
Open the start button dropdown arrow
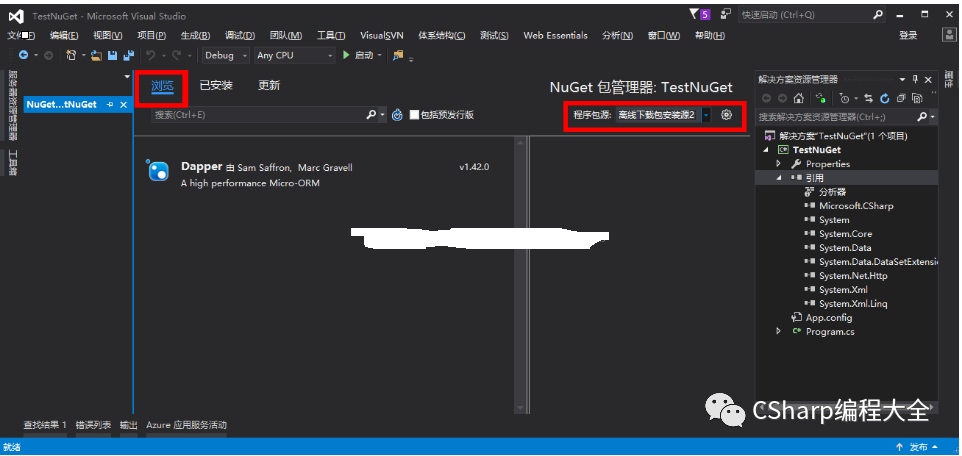pos(379,55)
